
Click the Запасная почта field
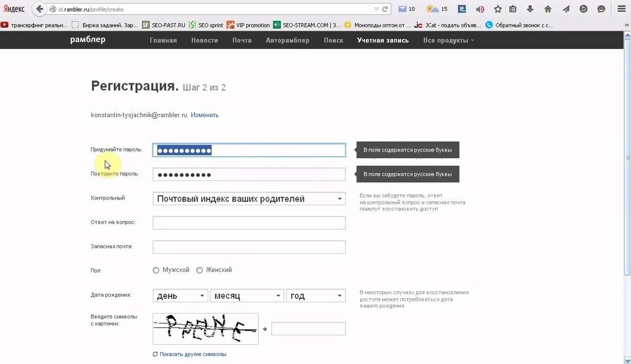coord(249,247)
